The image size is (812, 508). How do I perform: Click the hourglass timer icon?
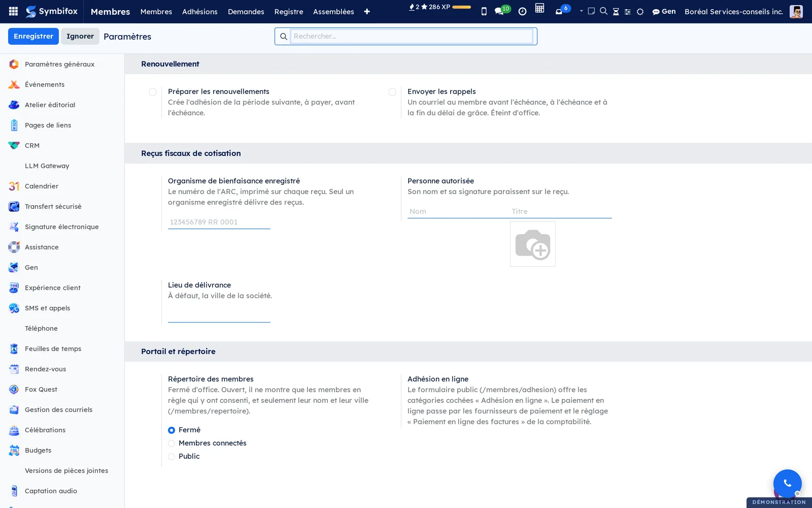point(616,11)
